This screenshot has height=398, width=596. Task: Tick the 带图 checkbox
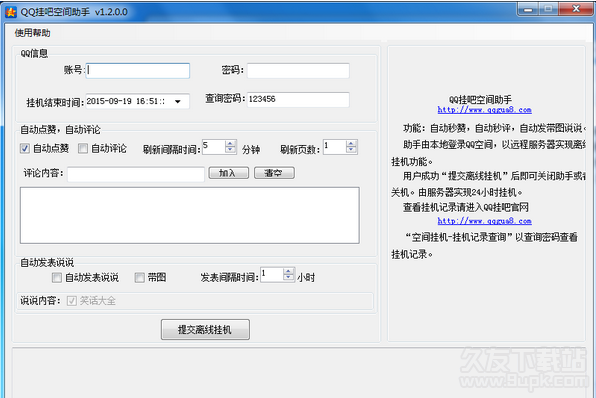pos(139,278)
